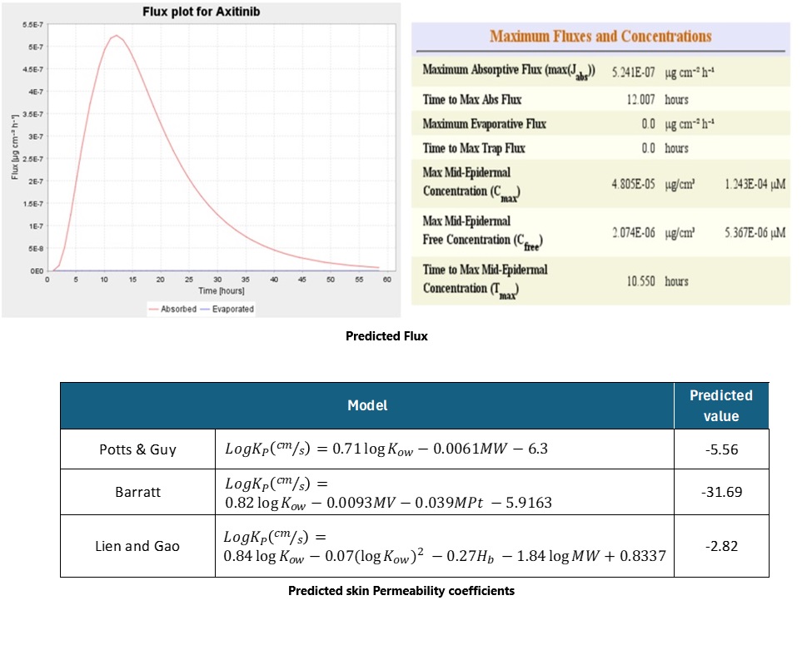Select 'Time to Max Abs Flux' row label
The height and width of the screenshot is (655, 812).
coord(471,99)
